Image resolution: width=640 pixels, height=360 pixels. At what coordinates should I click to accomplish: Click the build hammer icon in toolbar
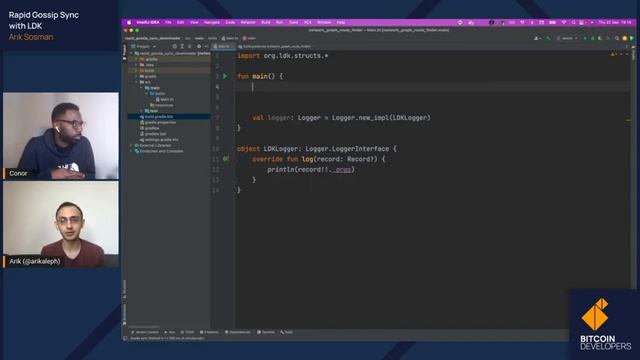pyautogui.click(x=549, y=38)
